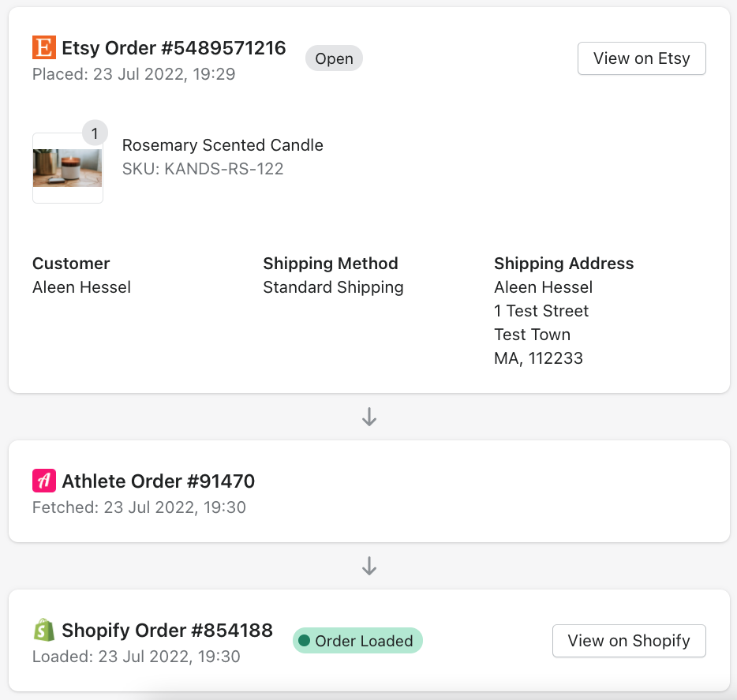Viewport: 737px width, 700px height.
Task: Click the Rosemary Scented Candle product name
Action: [223, 145]
